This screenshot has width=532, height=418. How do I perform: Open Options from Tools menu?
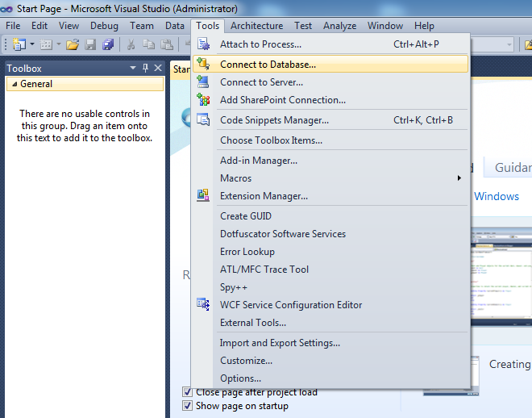[x=330, y=378]
